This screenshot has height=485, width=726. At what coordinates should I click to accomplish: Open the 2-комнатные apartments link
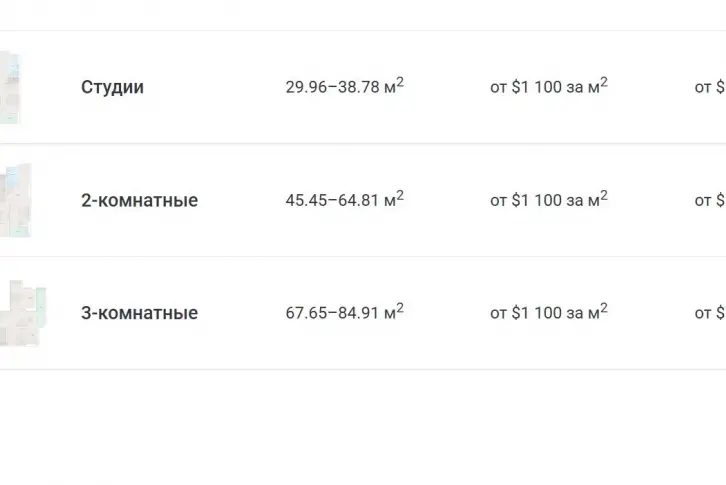pyautogui.click(x=139, y=200)
